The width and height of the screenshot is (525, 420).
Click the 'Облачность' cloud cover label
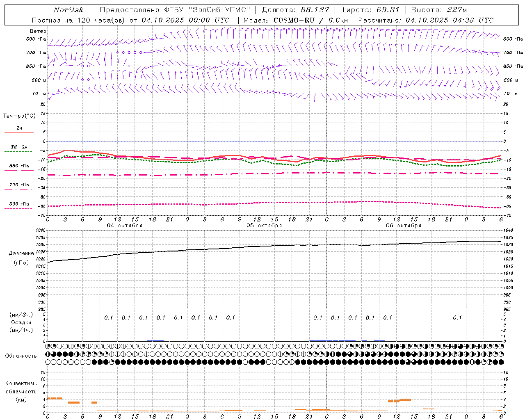tap(21, 356)
